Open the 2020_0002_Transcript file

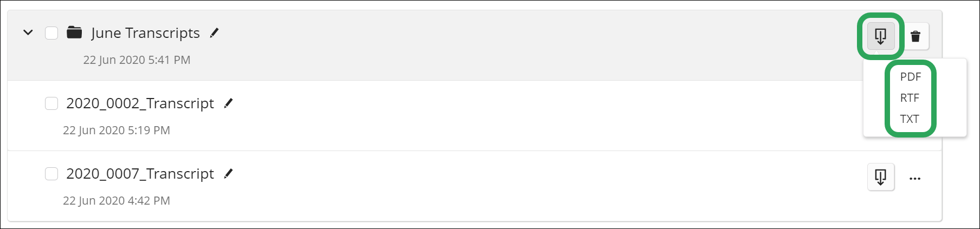[140, 103]
